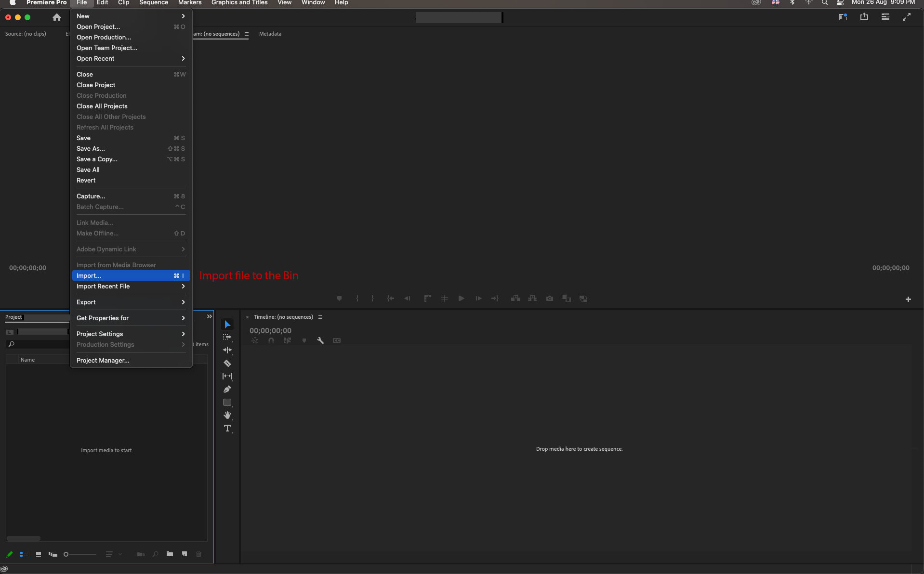Toggle Captions CC icon in timeline

[337, 340]
